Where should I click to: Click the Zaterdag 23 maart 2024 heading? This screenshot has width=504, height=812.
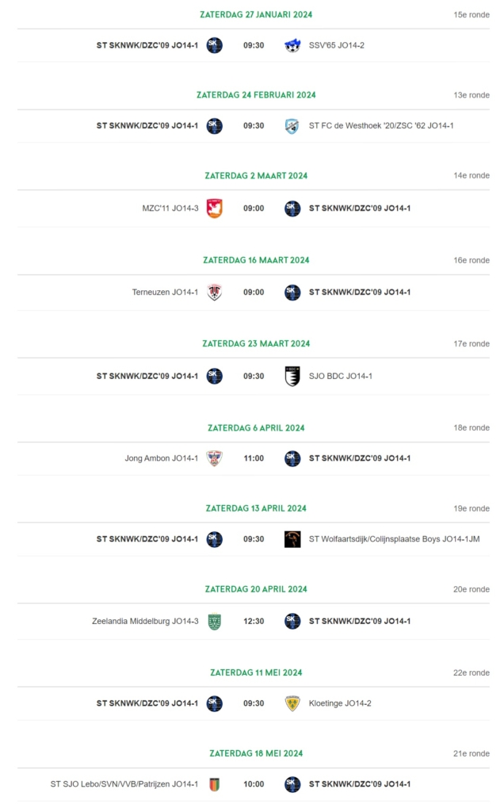click(256, 344)
